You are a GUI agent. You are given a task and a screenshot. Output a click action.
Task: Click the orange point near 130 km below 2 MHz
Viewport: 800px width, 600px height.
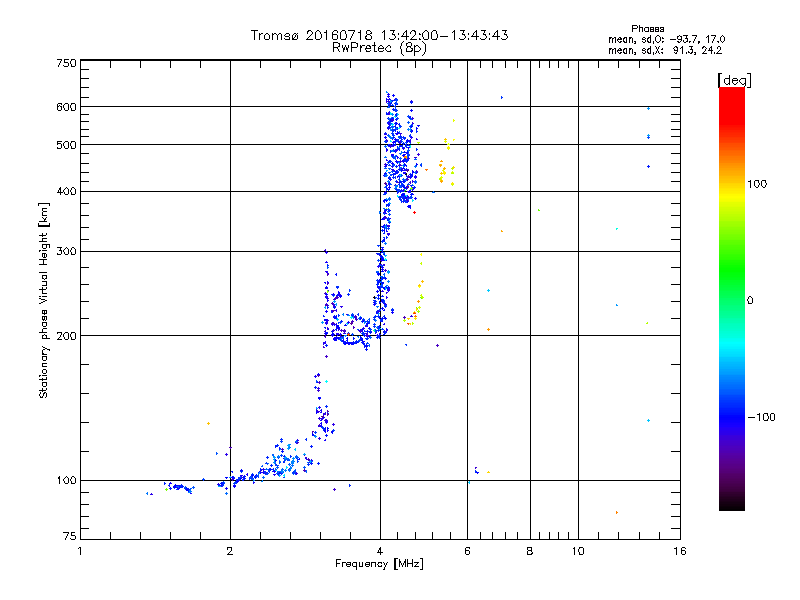click(x=208, y=423)
